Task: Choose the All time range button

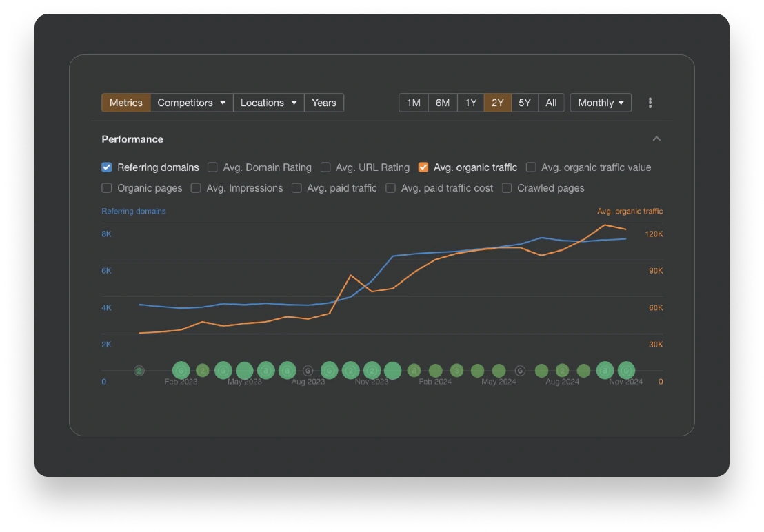Action: tap(551, 103)
